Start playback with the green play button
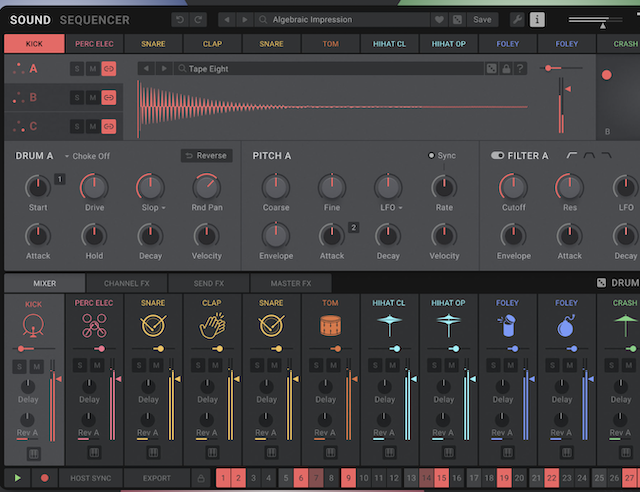 (18, 478)
